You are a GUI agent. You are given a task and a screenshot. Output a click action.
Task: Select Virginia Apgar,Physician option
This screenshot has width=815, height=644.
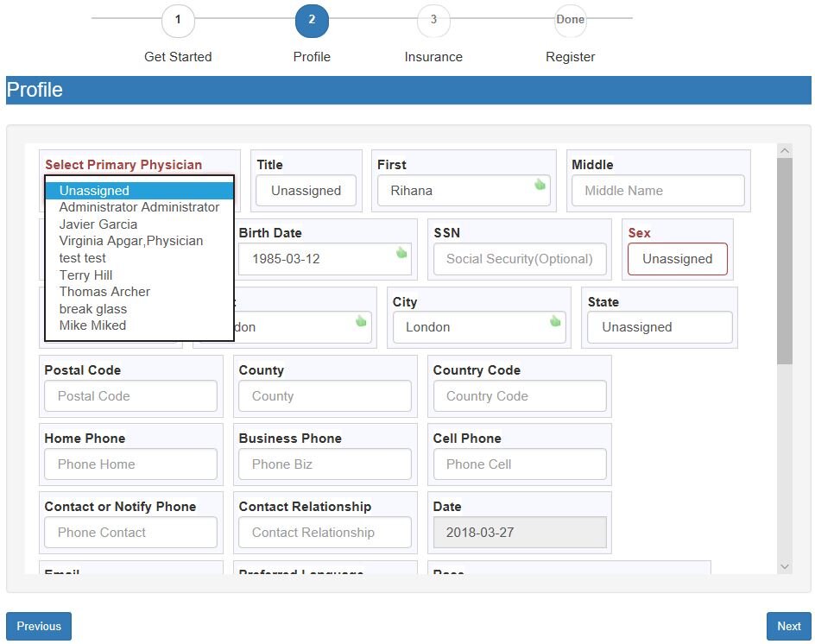pos(139,241)
